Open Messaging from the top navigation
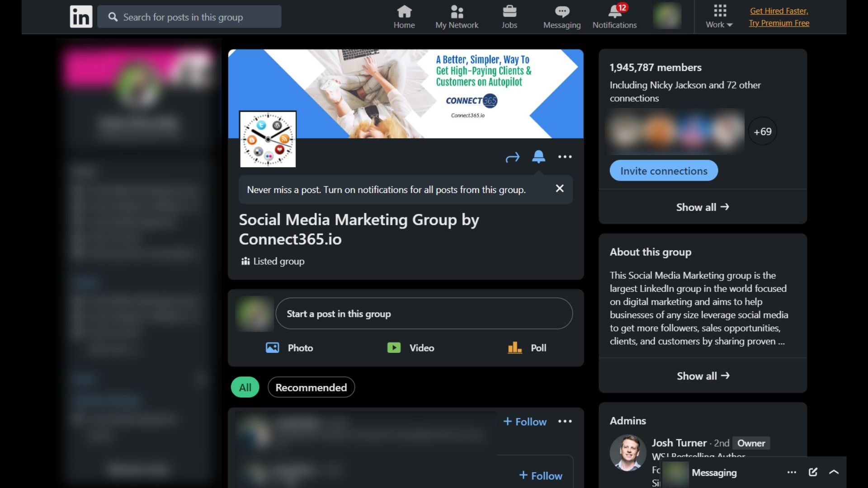The image size is (868, 488). pos(561,17)
